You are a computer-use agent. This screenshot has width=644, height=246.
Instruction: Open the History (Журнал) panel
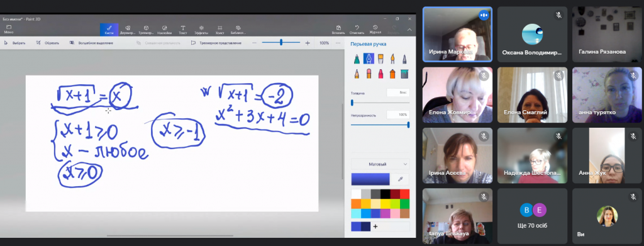tap(375, 30)
